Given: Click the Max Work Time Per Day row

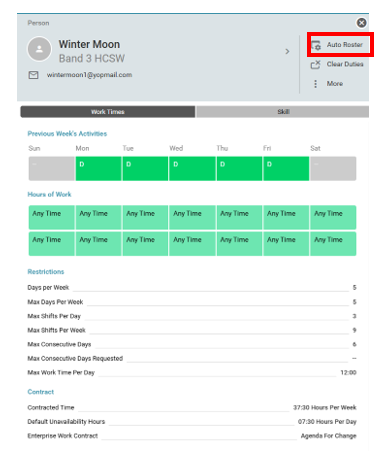Looking at the screenshot, I should point(192,373).
